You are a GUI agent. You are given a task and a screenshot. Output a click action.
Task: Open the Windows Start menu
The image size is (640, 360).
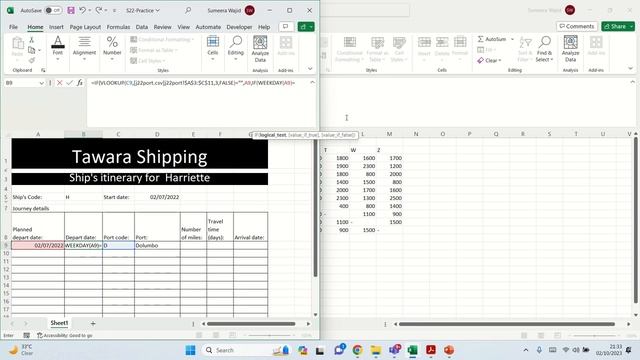pos(190,350)
